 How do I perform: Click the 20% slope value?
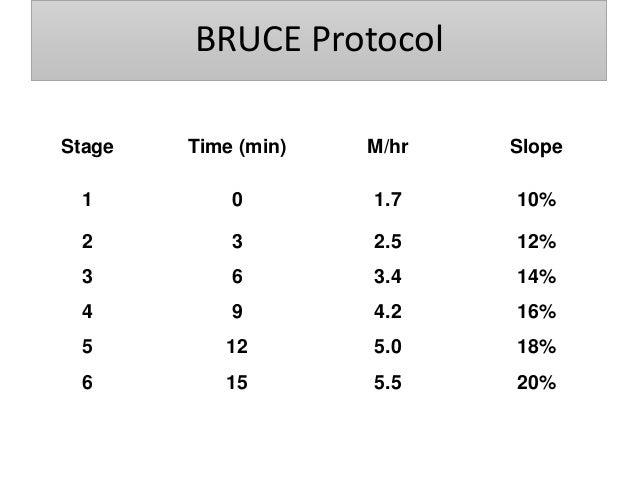tap(536, 383)
